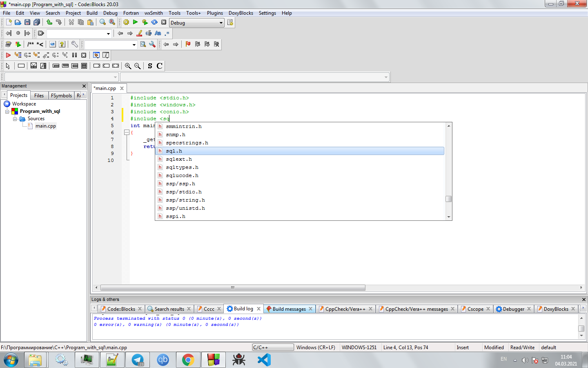Viewport: 588px width, 368px height.
Task: Click the Zoom out magnifier icon
Action: (x=138, y=66)
